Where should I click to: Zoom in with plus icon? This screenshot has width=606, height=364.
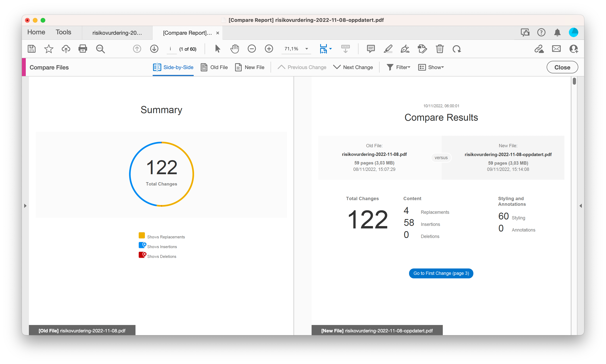pos(269,49)
